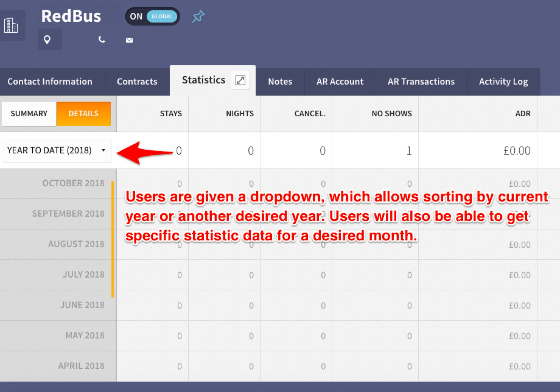This screenshot has height=392, width=560.
Task: Click the email envelope icon
Action: point(129,40)
